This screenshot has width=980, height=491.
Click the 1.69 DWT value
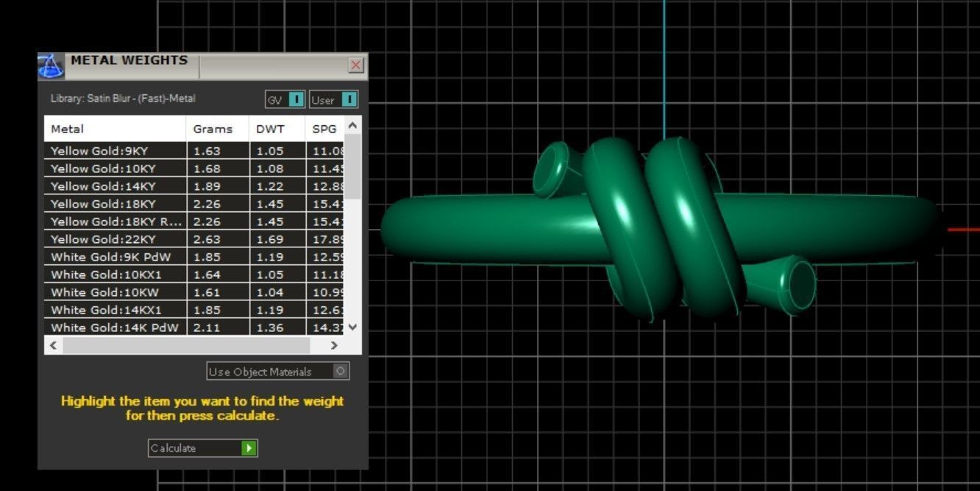click(270, 239)
